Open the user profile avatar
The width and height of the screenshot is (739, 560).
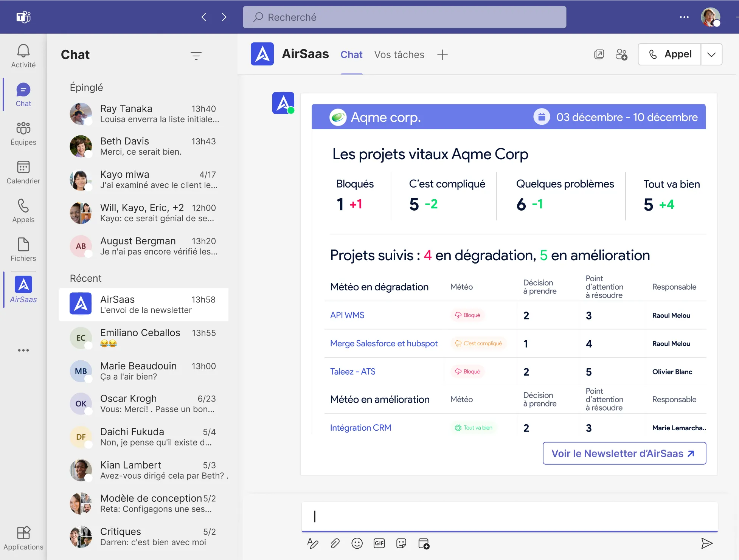click(x=710, y=17)
